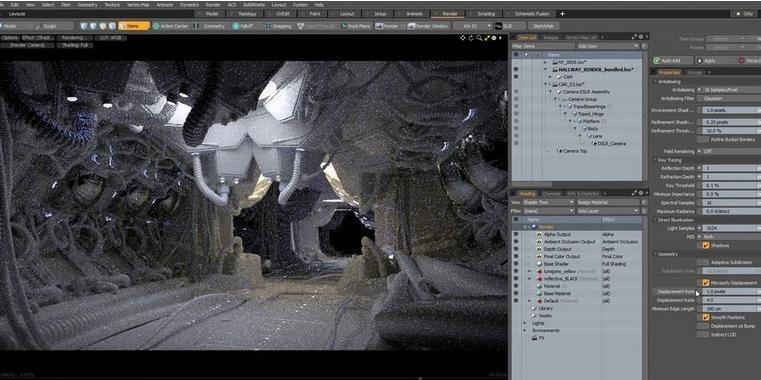Open the Work Plane options
This screenshot has width=761, height=380.
pos(357,26)
